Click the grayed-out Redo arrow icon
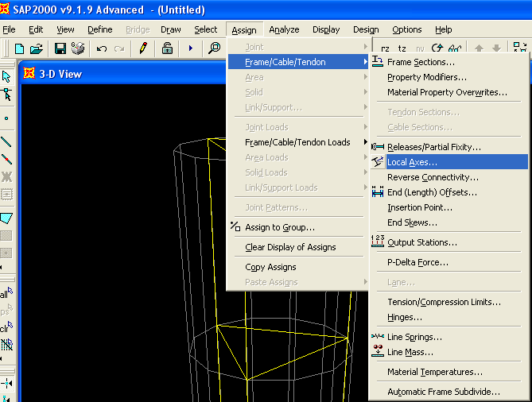The width and height of the screenshot is (532, 402). (x=119, y=49)
